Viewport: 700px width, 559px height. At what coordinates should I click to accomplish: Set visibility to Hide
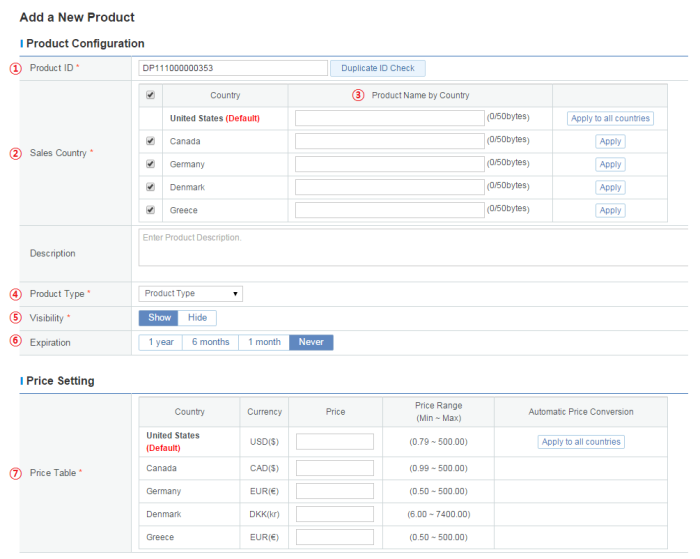(197, 318)
